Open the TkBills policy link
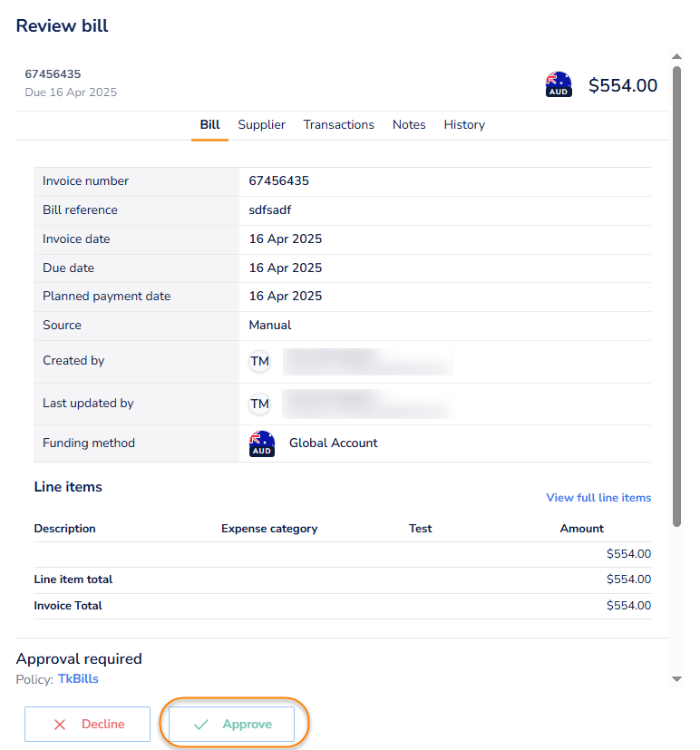Viewport: 700px width, 750px height. [78, 679]
